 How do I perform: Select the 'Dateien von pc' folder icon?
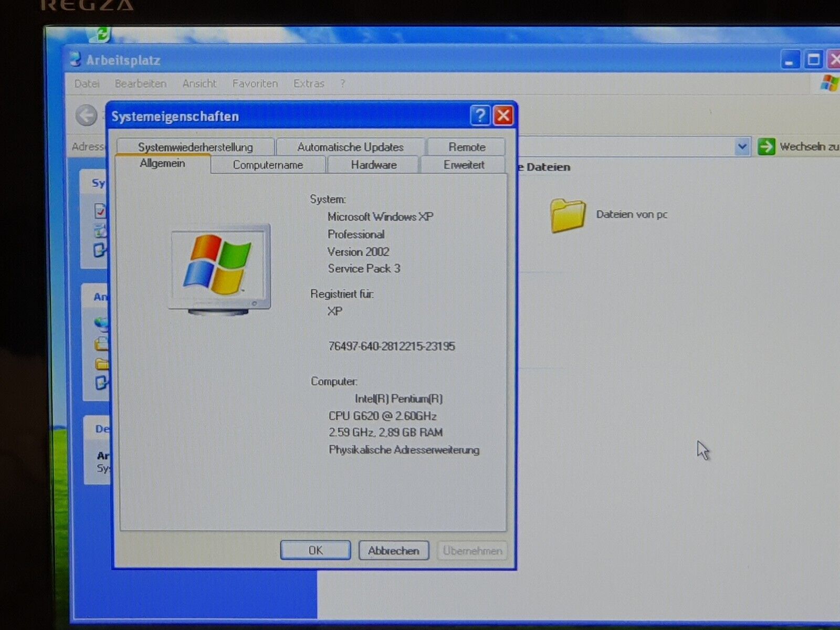568,215
